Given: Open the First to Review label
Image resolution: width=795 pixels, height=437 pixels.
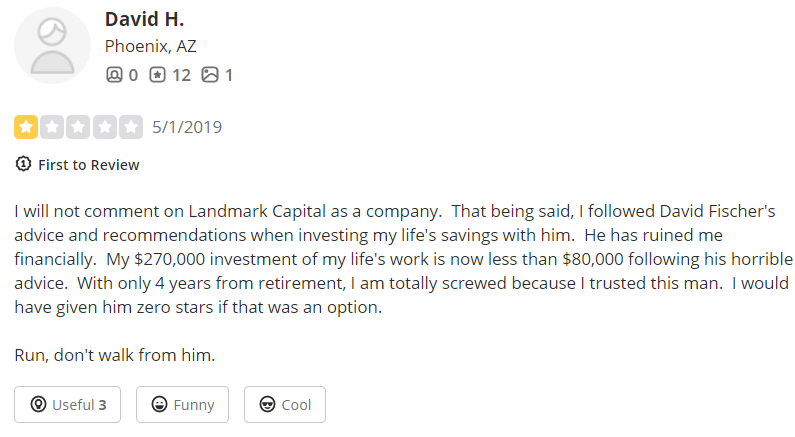Looking at the screenshot, I should pyautogui.click(x=89, y=165).
